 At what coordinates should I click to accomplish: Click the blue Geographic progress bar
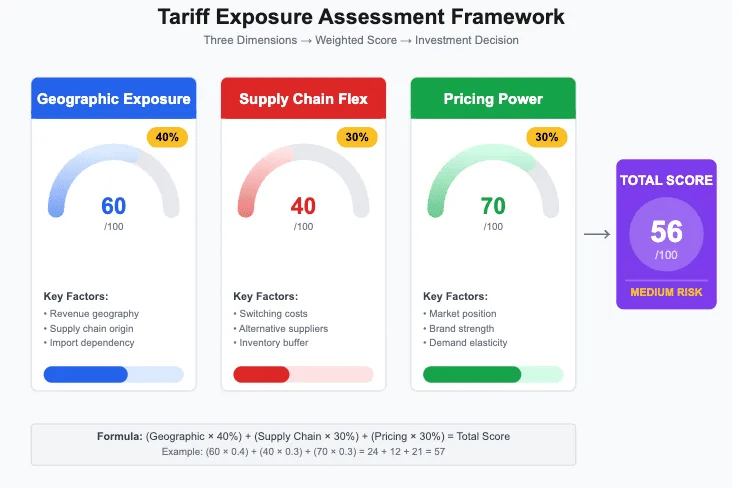pyautogui.click(x=113, y=374)
